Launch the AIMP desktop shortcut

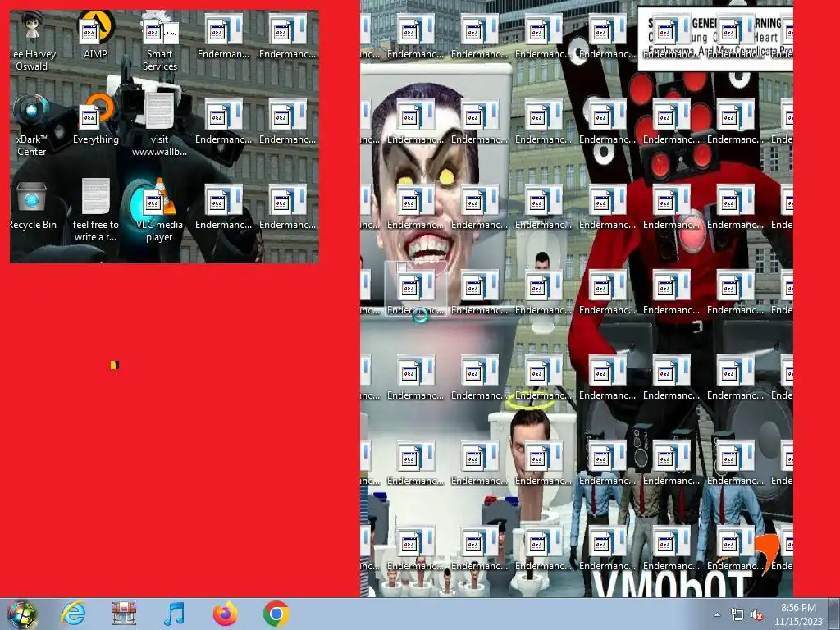click(x=95, y=36)
